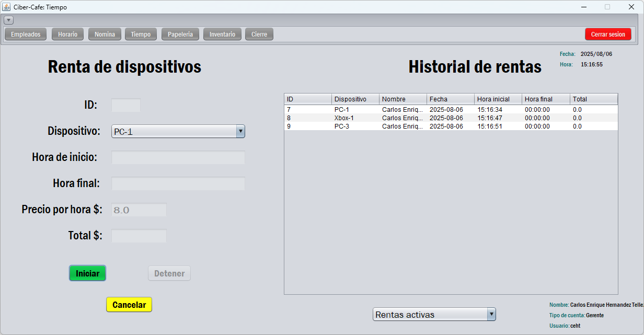Click the Java app icon in title bar
The width and height of the screenshot is (644, 335).
point(7,7)
